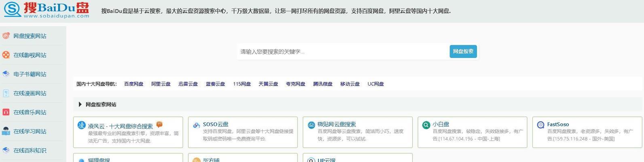Open 电子书籍网站 in the sidebar
This screenshot has width=644, height=162.
(30, 74)
